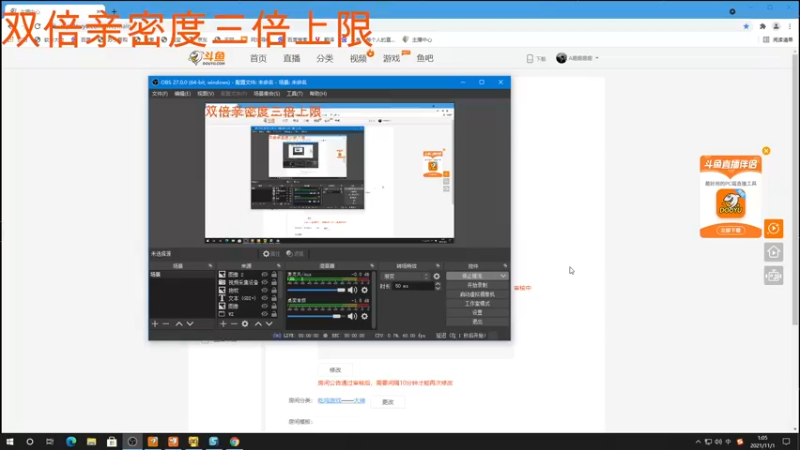
Task: Toggle visibility of the 视频采集设备 source
Action: click(264, 282)
